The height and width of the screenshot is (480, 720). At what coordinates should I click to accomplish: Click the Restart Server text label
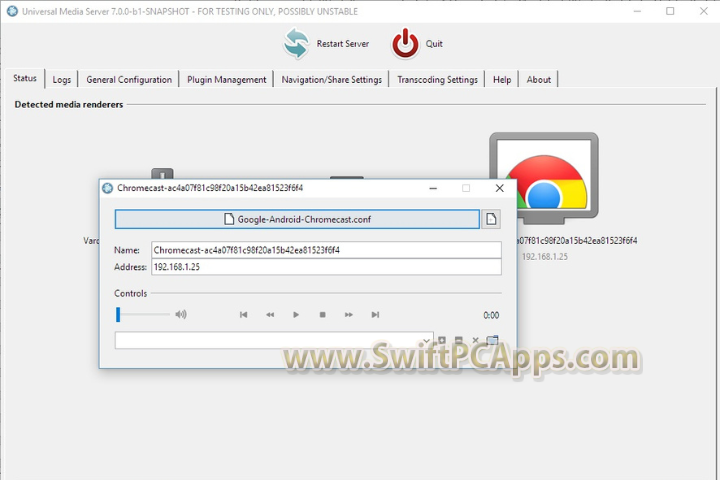point(343,44)
